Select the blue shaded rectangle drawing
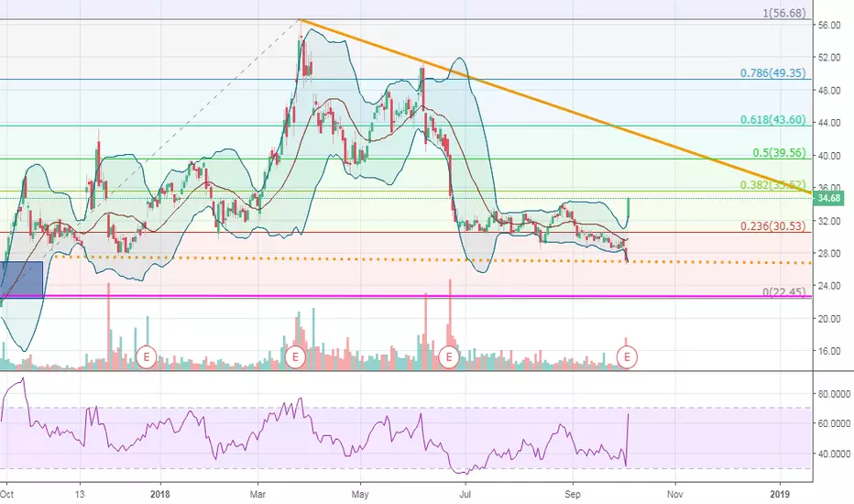The image size is (854, 504). 22,279
